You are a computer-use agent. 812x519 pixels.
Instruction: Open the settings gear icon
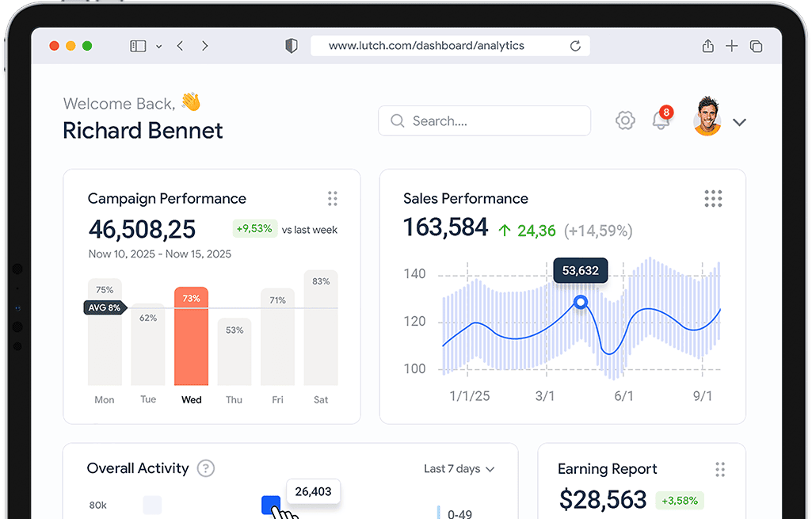tap(625, 121)
